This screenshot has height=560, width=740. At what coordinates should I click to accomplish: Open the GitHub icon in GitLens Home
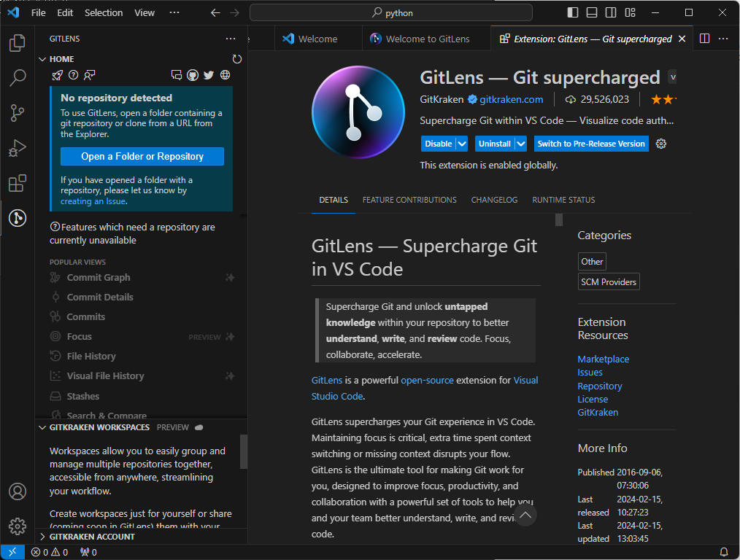click(193, 75)
